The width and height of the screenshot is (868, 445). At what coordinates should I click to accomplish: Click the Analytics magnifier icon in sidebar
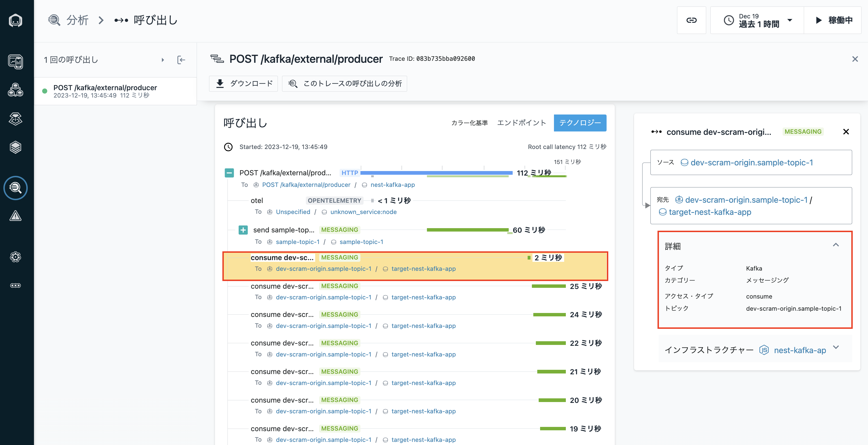[x=16, y=188]
